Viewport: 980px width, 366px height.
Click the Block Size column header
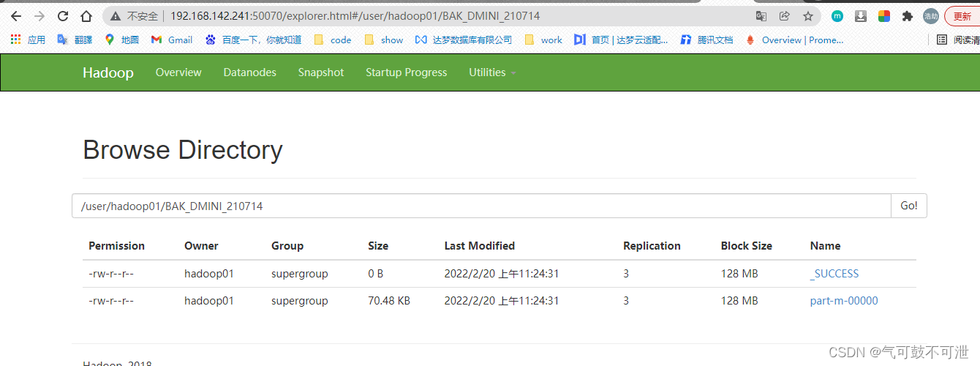point(747,246)
